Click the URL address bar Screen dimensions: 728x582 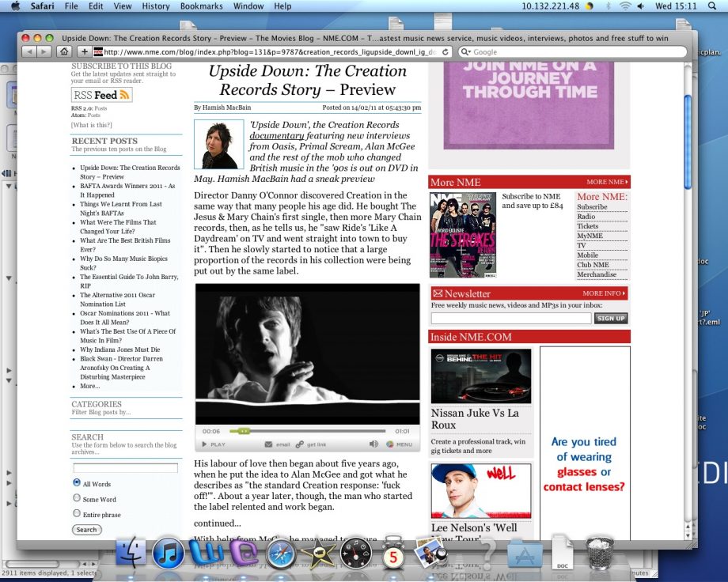tap(271, 52)
